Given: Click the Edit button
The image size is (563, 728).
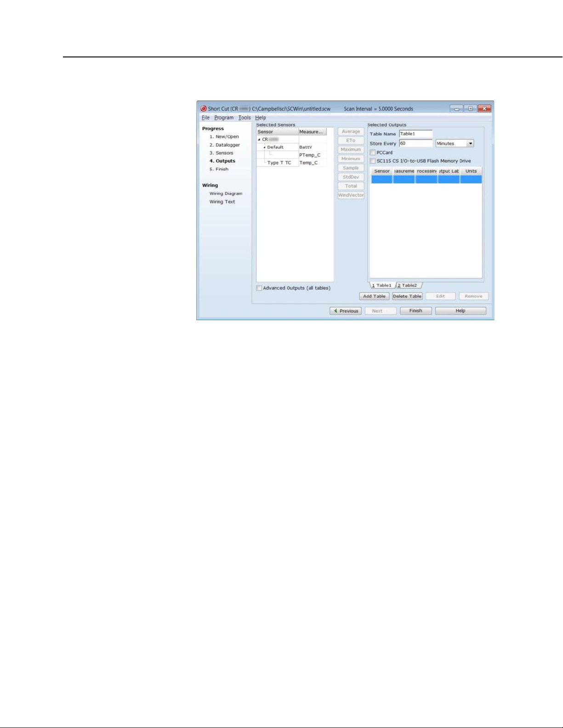Looking at the screenshot, I should click(441, 296).
